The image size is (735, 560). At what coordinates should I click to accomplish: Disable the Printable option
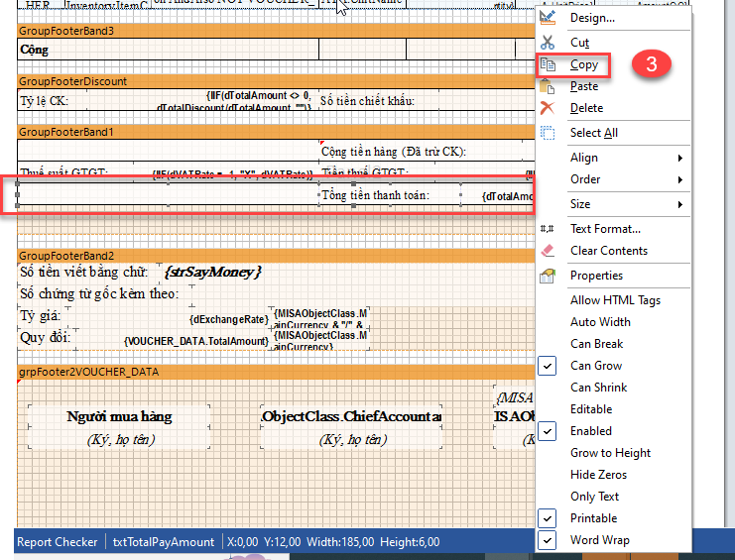(548, 518)
